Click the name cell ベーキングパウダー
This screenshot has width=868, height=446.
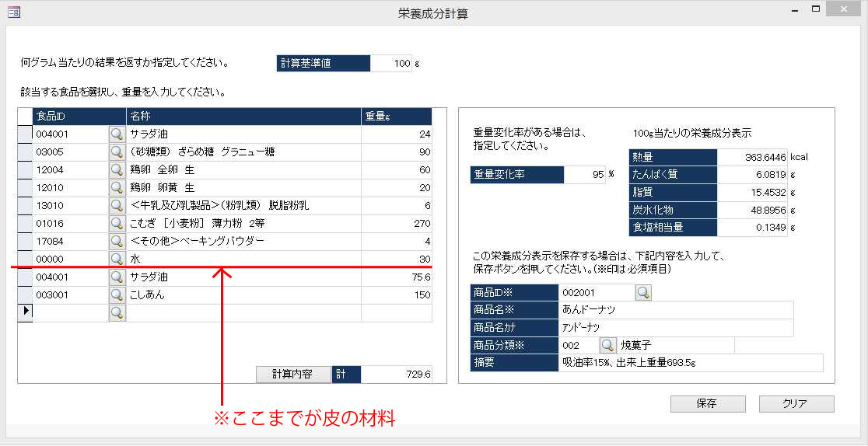tap(243, 242)
